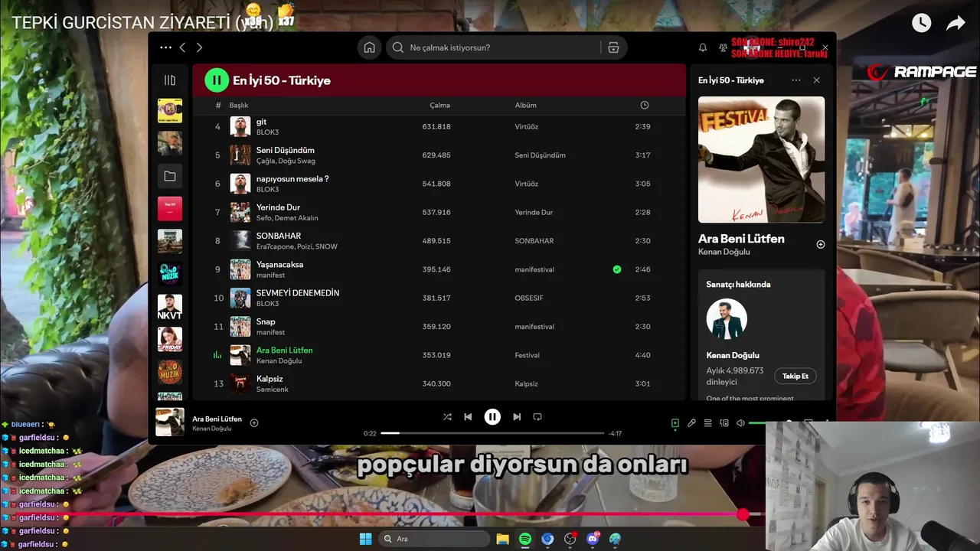
Task: Open the red Top 50 playlist thumbnail
Action: click(170, 208)
